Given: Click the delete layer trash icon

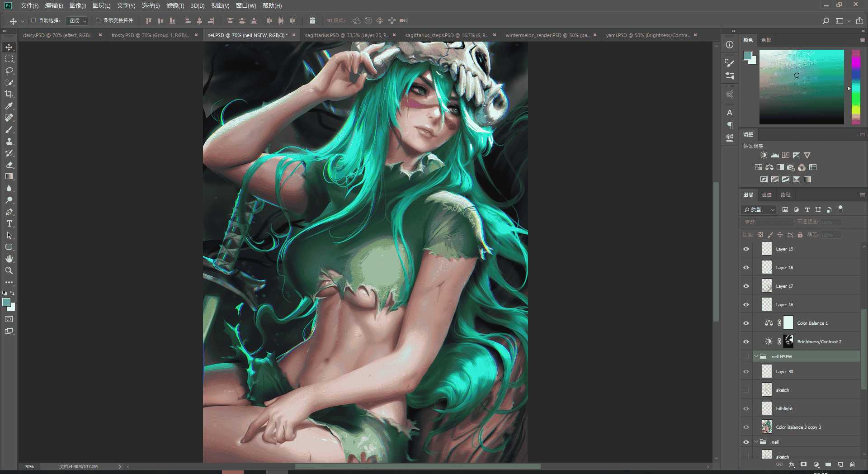Looking at the screenshot, I should pos(852,465).
